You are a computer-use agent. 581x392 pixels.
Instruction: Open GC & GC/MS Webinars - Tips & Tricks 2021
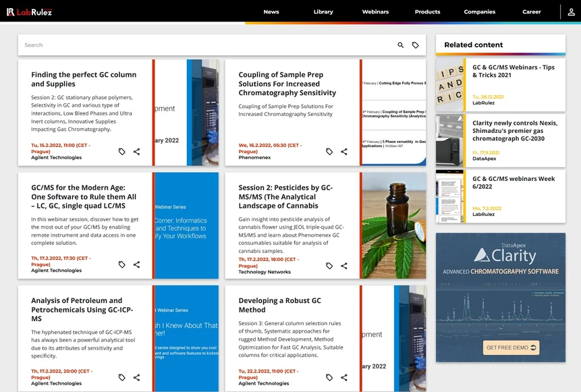click(514, 71)
